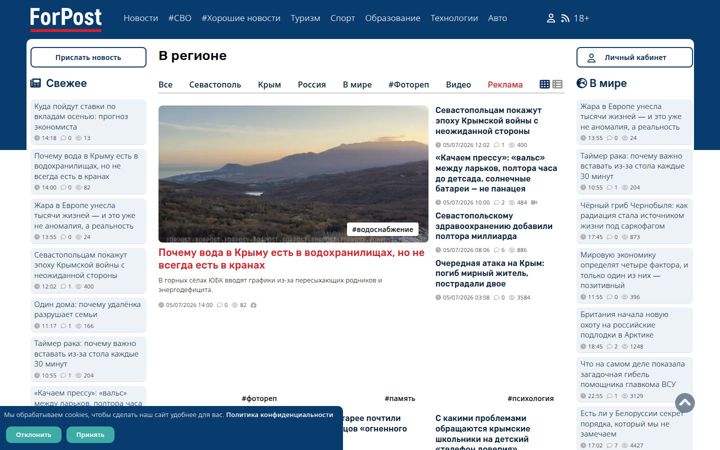Select the В мире tab

(x=357, y=84)
